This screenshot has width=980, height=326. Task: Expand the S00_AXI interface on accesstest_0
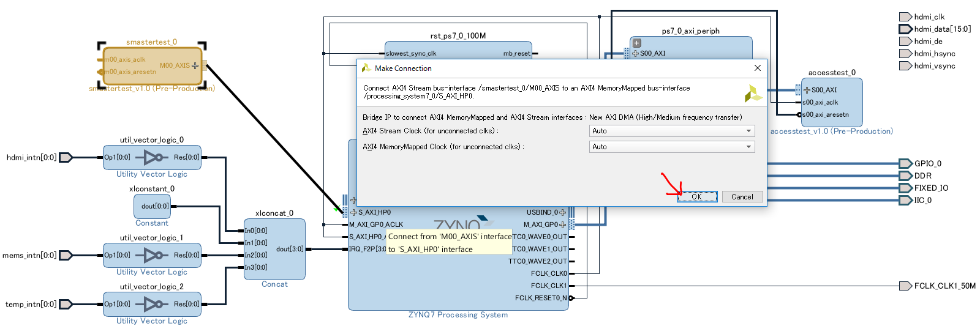[807, 90]
